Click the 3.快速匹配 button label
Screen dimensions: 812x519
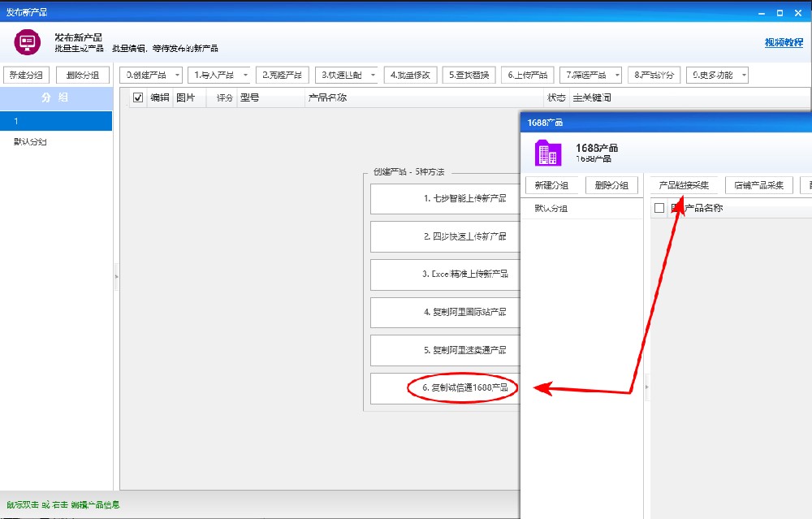[x=342, y=75]
